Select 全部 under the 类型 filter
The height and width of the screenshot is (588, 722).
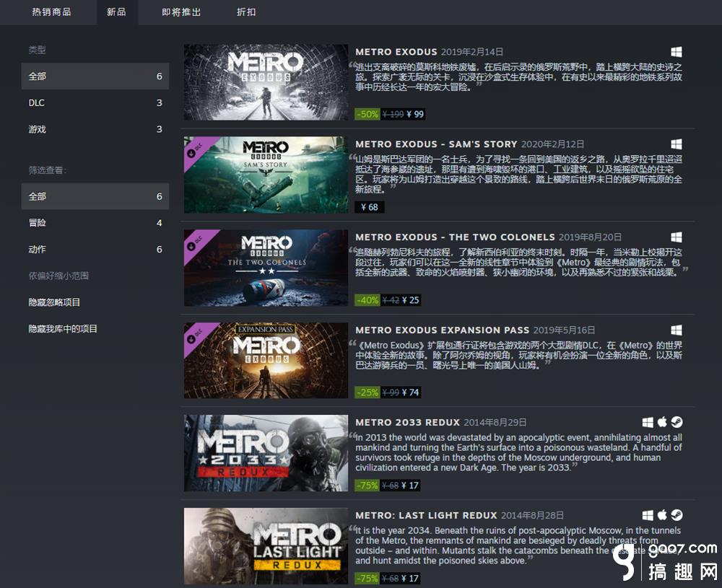(95, 76)
